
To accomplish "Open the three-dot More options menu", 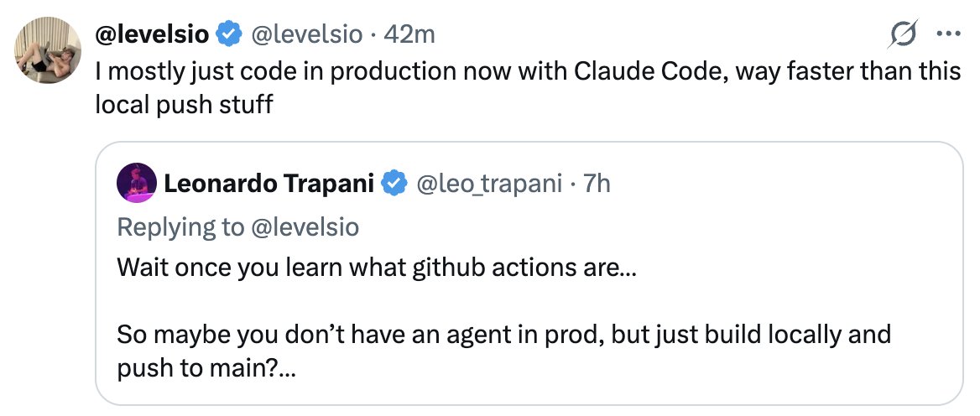I will [x=947, y=34].
